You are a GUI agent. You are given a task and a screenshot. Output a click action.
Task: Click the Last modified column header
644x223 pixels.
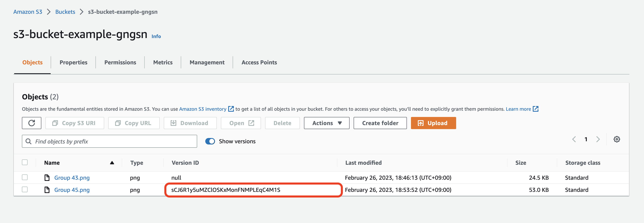point(364,163)
